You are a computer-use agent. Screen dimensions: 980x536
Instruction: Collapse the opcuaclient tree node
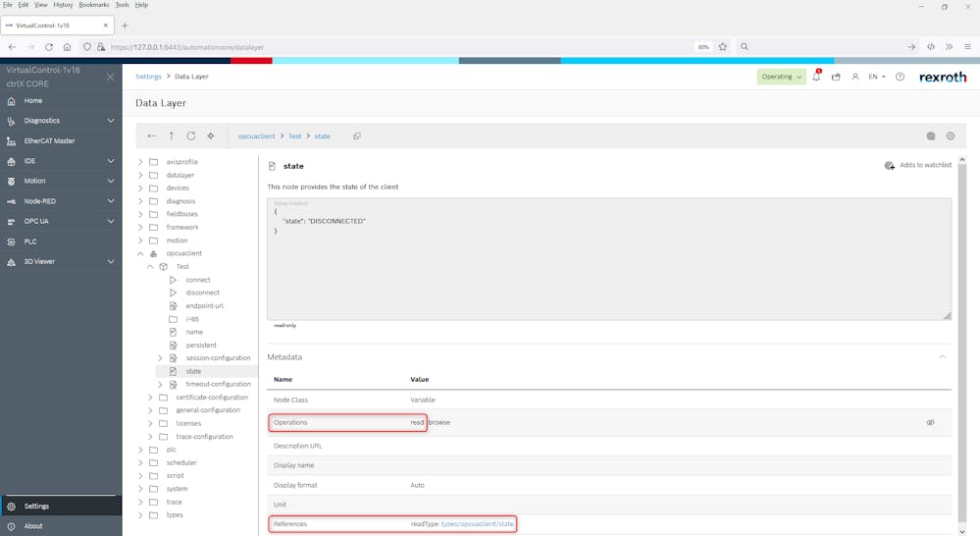click(x=140, y=253)
